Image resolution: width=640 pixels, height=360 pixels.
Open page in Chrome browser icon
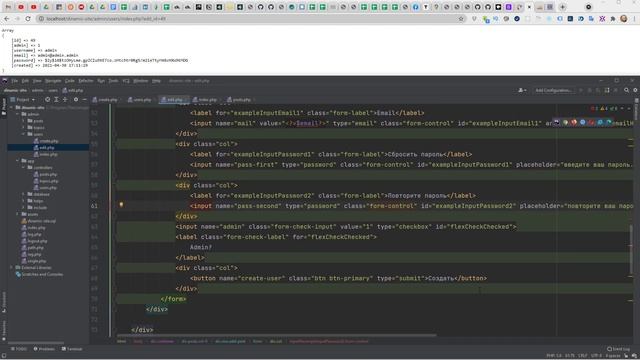pos(565,122)
